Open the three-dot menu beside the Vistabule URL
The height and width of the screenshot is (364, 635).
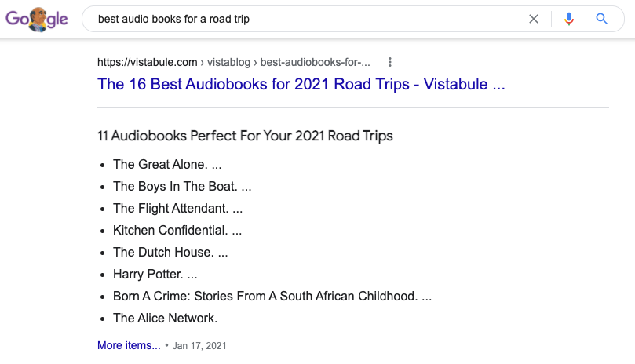pyautogui.click(x=390, y=62)
